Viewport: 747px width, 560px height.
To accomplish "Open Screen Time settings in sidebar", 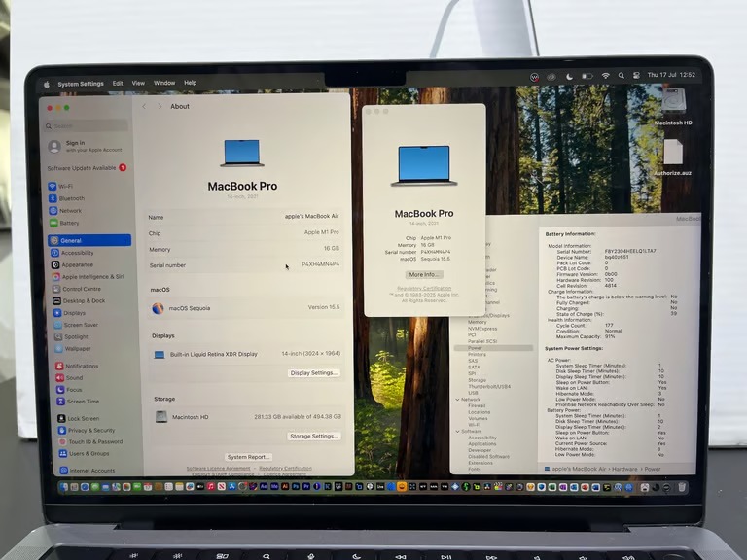I will tap(78, 402).
